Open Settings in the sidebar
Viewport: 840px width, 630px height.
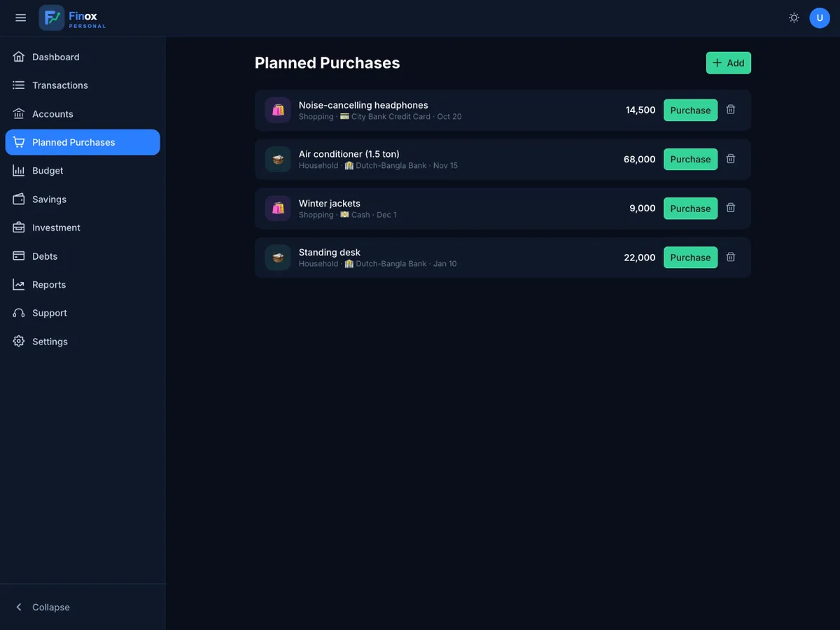point(83,342)
